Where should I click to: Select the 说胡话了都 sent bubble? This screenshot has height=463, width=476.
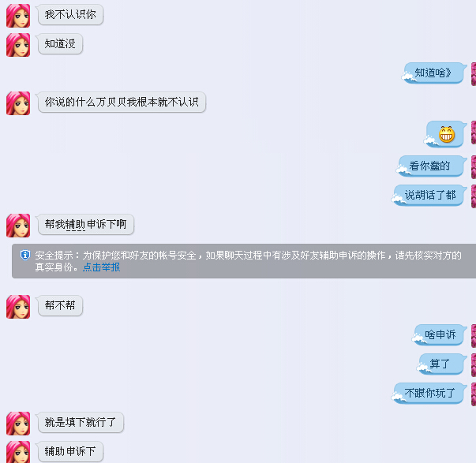[x=429, y=195]
